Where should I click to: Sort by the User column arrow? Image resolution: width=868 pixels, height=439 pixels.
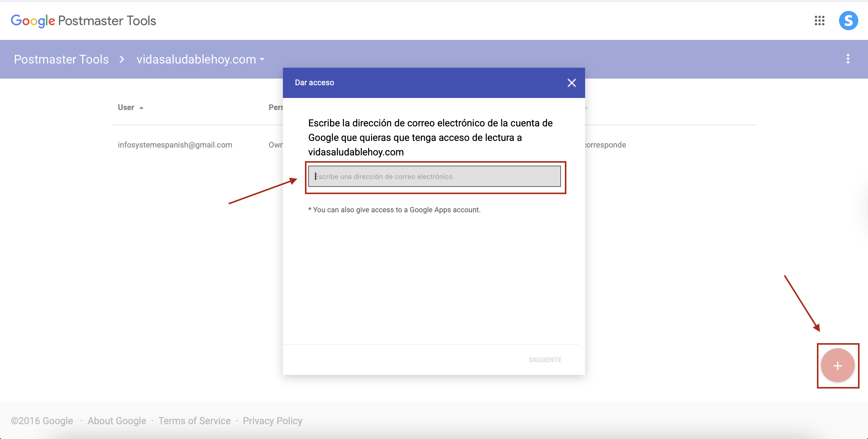pos(141,108)
